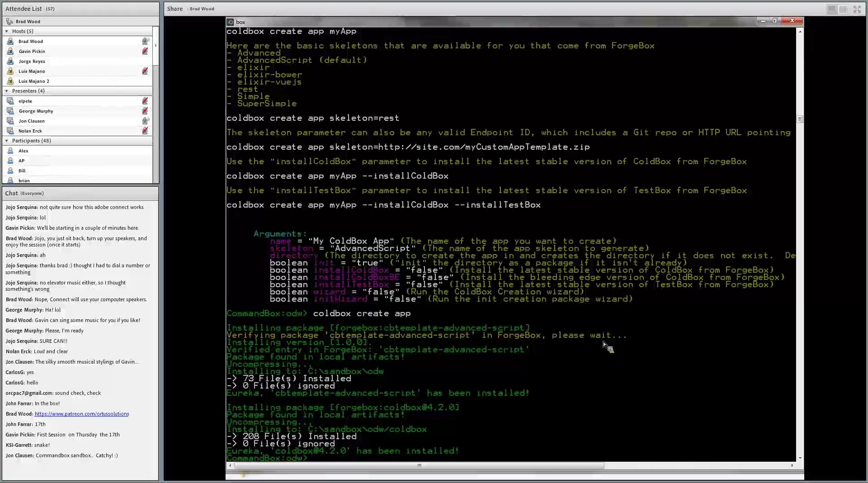The image size is (868, 483).
Task: Click the Share pod title
Action: pyautogui.click(x=175, y=9)
